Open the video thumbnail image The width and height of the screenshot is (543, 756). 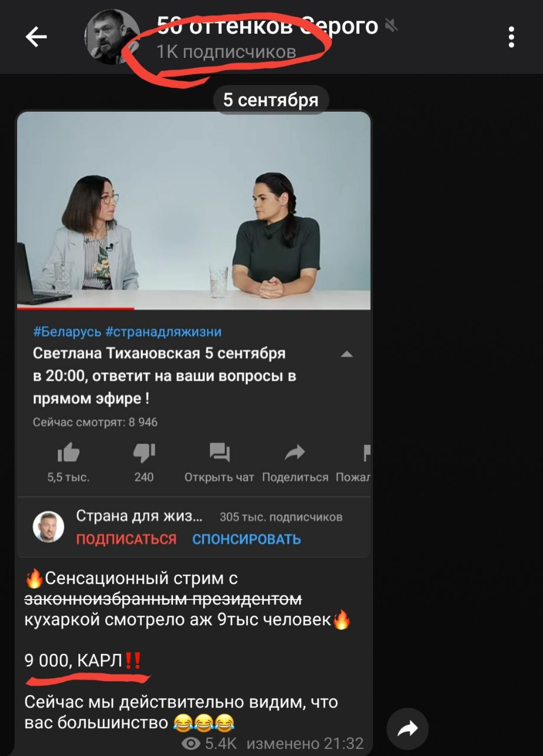point(194,210)
